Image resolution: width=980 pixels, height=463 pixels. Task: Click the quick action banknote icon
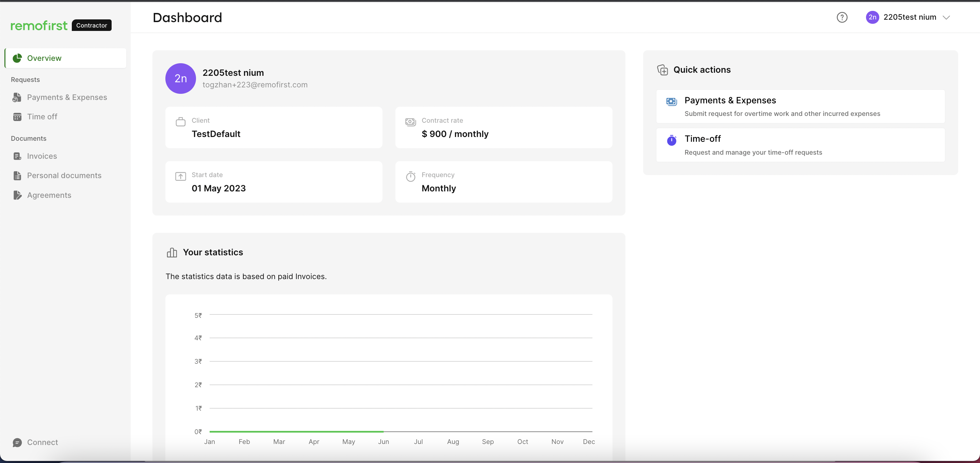(x=671, y=101)
